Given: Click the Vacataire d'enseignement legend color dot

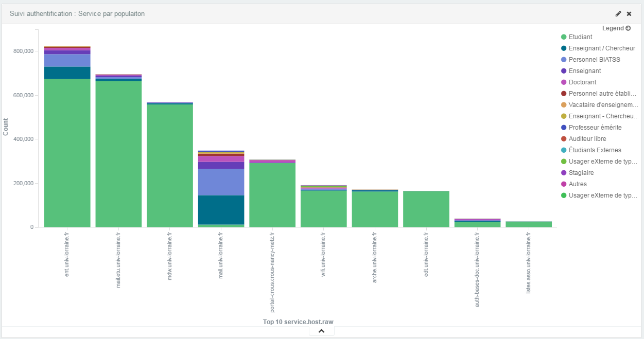Looking at the screenshot, I should 564,105.
